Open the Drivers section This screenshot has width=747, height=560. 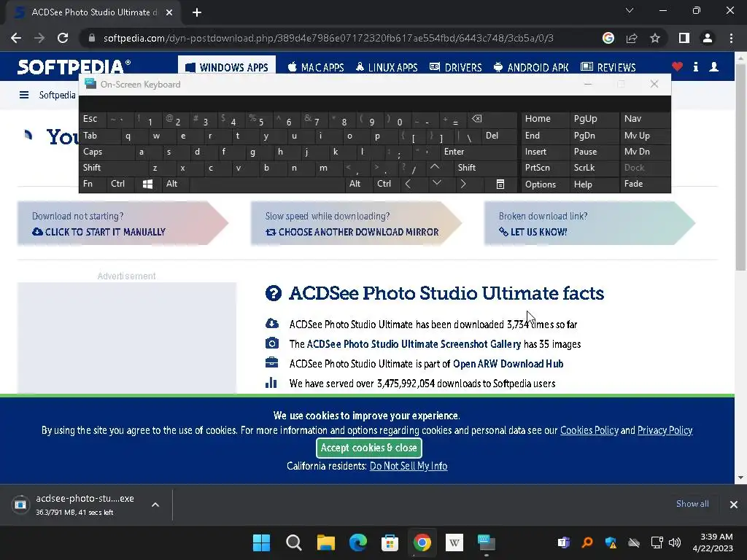coord(455,67)
